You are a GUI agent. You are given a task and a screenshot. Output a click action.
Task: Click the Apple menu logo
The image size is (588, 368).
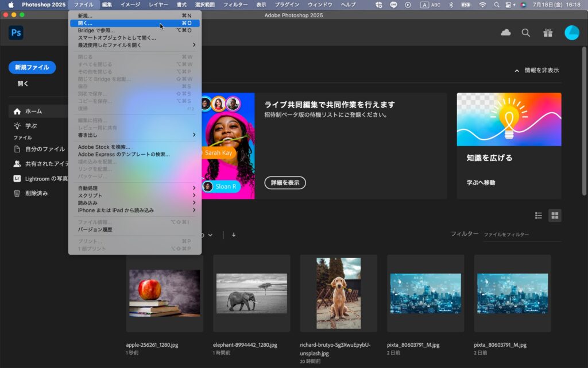[x=11, y=5]
